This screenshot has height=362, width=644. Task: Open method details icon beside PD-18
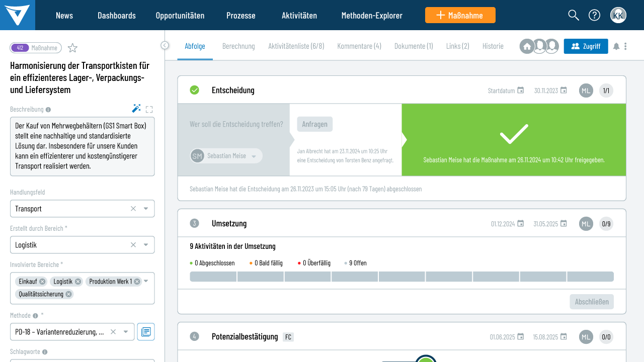point(146,332)
